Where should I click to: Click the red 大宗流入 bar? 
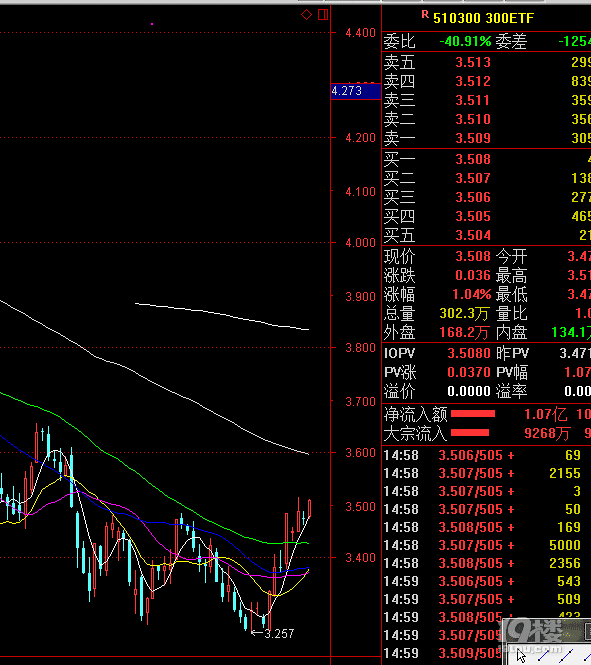[470, 433]
